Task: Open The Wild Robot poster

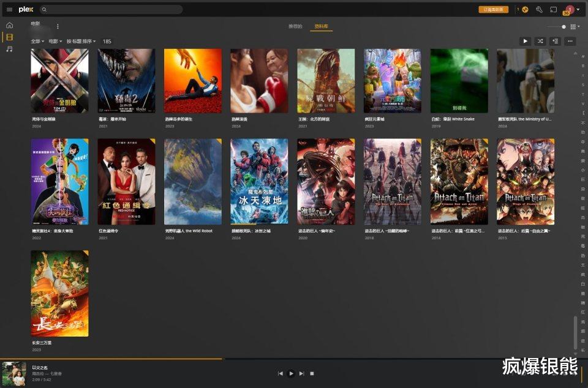Action: click(x=193, y=182)
